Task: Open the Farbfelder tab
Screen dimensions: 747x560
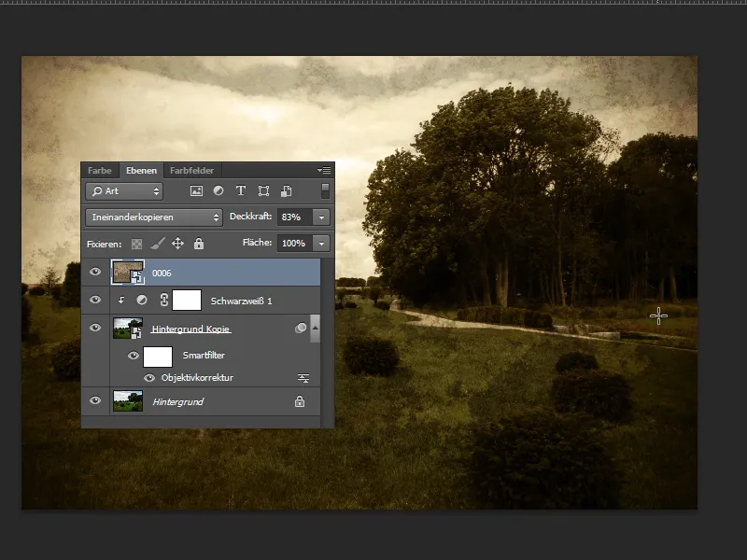Action: (x=192, y=171)
